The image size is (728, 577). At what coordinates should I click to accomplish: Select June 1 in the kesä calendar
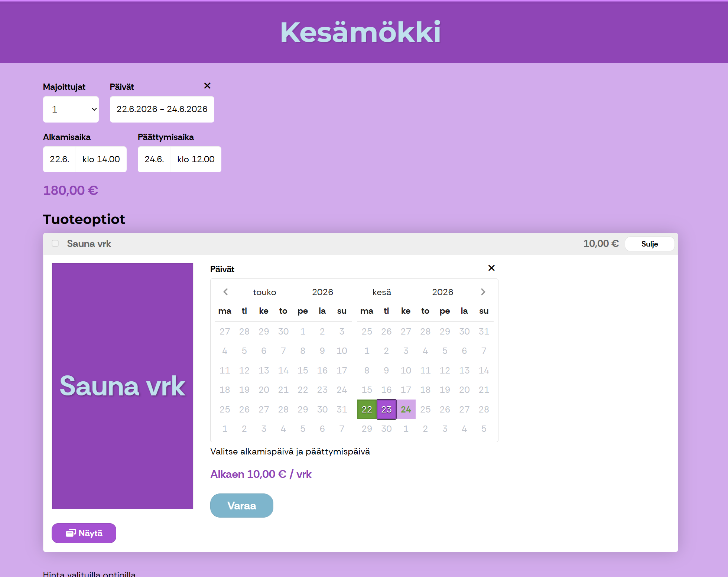[x=367, y=351]
